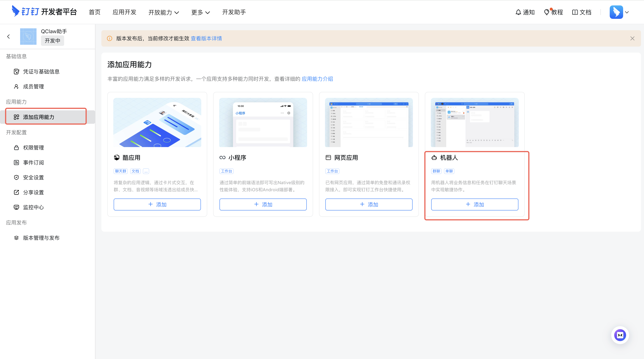Open 开发助手 in top navigation
This screenshot has height=359, width=644.
tap(234, 12)
